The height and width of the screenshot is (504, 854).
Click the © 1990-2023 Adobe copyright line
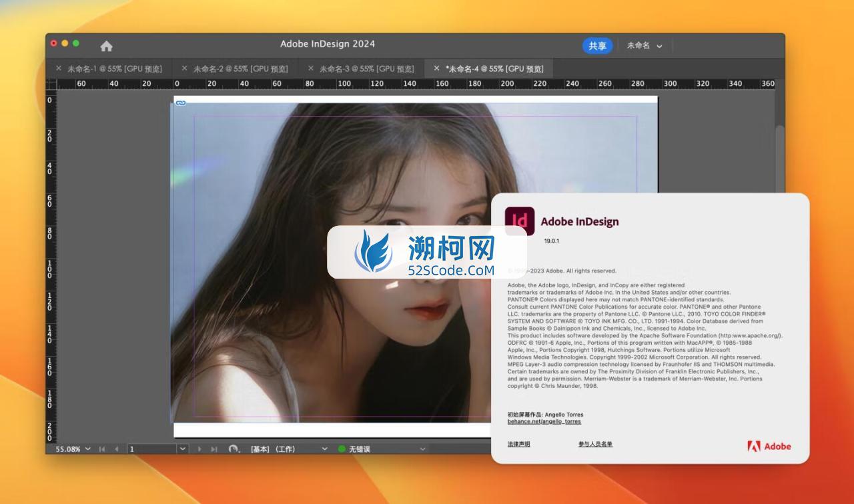[x=562, y=271]
